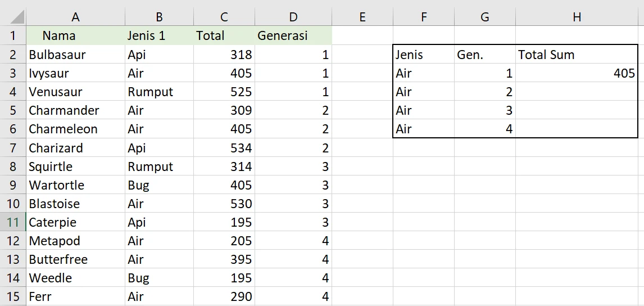Screen dimensions: 644x306
Task: Select cell with Charizard name
Action: click(75, 147)
